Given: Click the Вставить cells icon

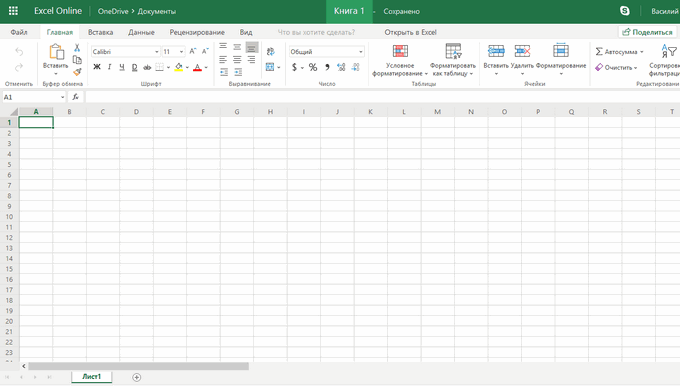Looking at the screenshot, I should 496,51.
